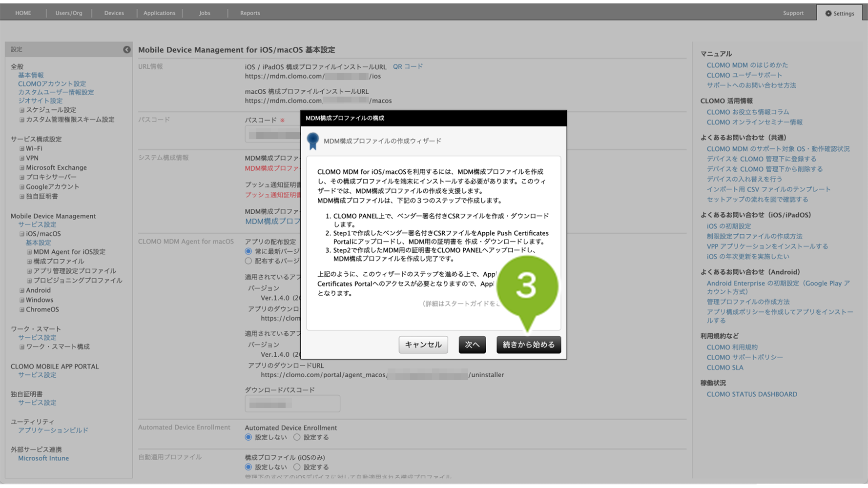Open 基本情報 in the 全般 section
868x488 pixels.
click(x=31, y=75)
